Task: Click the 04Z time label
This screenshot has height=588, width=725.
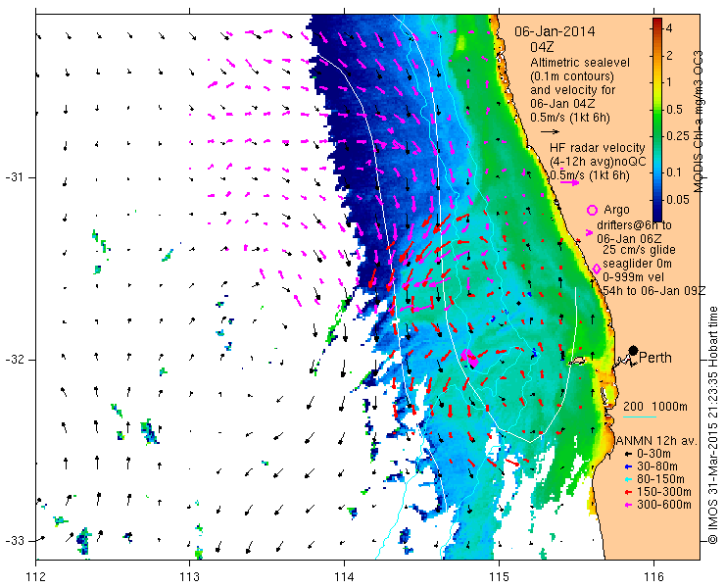Action: (x=542, y=47)
